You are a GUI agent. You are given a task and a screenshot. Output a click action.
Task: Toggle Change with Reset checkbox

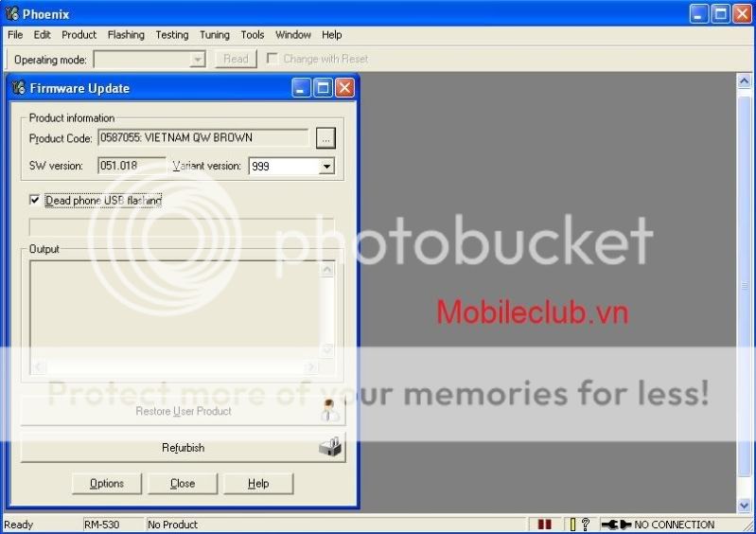click(x=273, y=59)
